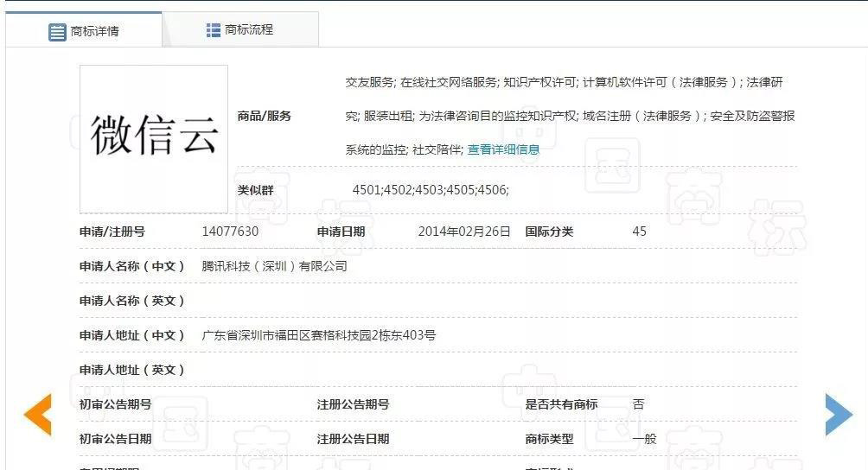Viewport: 868px width, 470px height.
Task: Select applicant name 腾讯科技（深圳）有限公司
Action: (274, 266)
